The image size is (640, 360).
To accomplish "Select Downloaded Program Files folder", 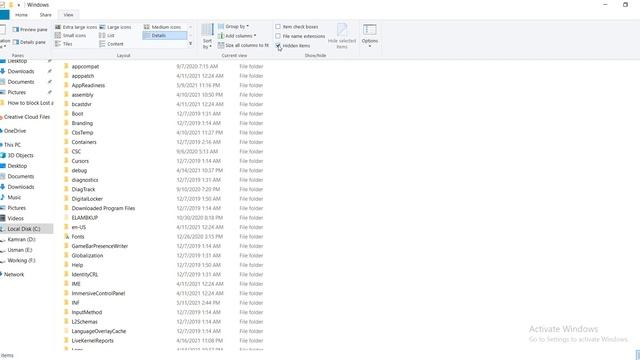I will 103,208.
